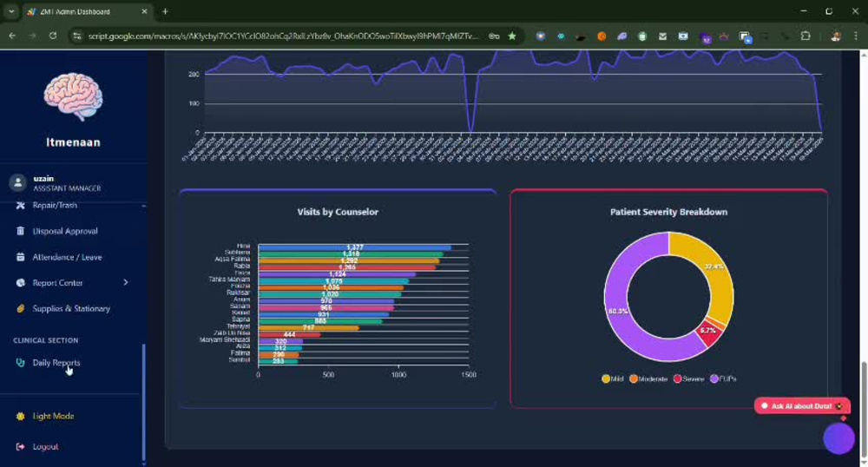Select the ZMT Admin Dashboard tab
Viewport: 868px width, 467px height.
click(x=87, y=11)
